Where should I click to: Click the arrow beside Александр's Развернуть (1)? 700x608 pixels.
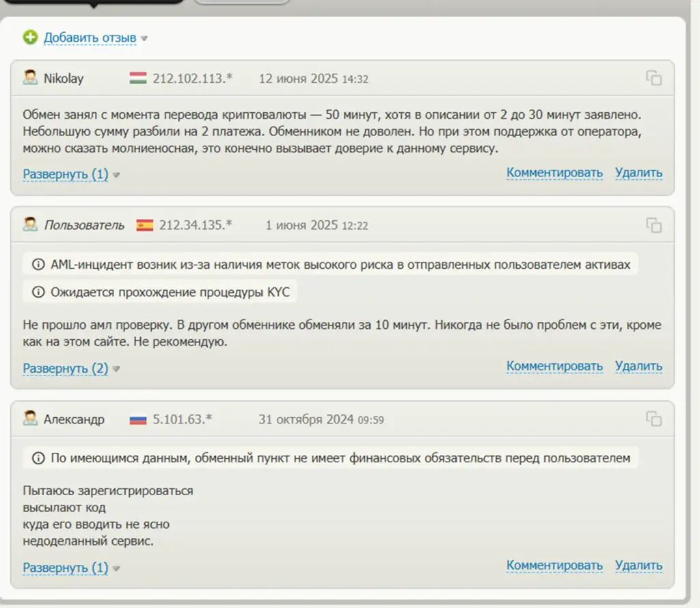(x=116, y=568)
